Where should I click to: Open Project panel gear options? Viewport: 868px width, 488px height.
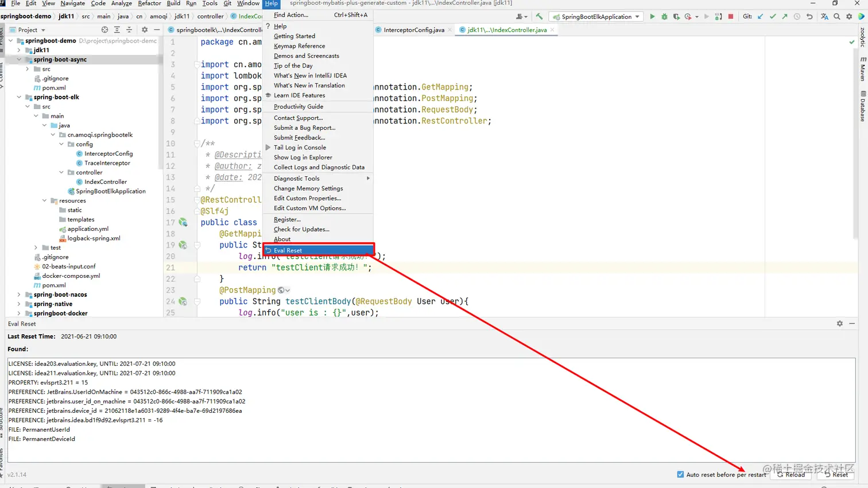(x=145, y=29)
